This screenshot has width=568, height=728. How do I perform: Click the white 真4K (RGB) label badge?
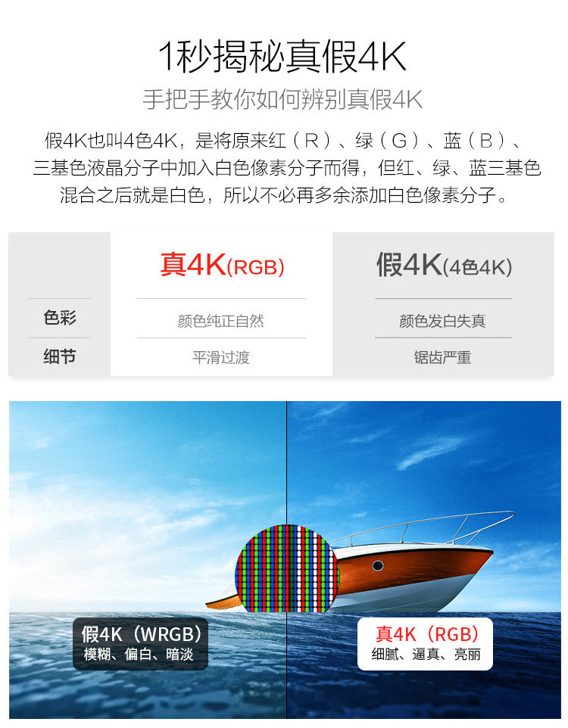point(425,643)
